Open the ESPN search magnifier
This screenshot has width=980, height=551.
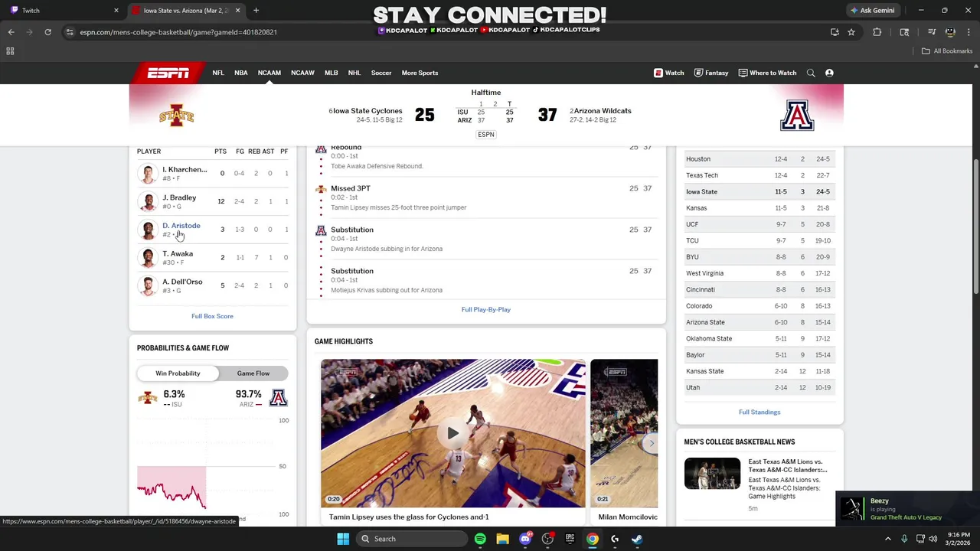[x=811, y=73]
